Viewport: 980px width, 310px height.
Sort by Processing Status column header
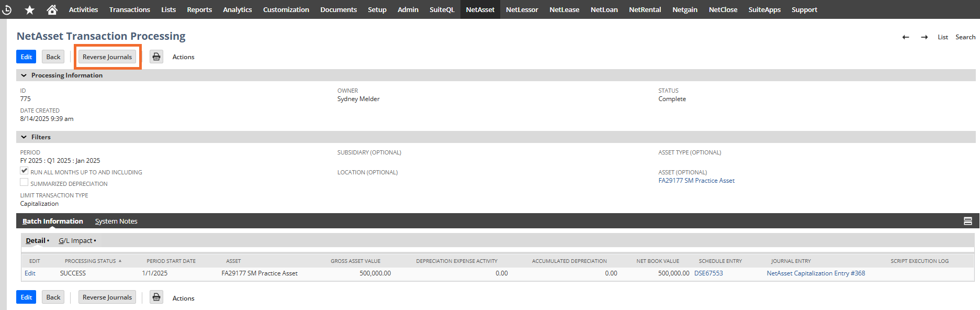pos(91,261)
